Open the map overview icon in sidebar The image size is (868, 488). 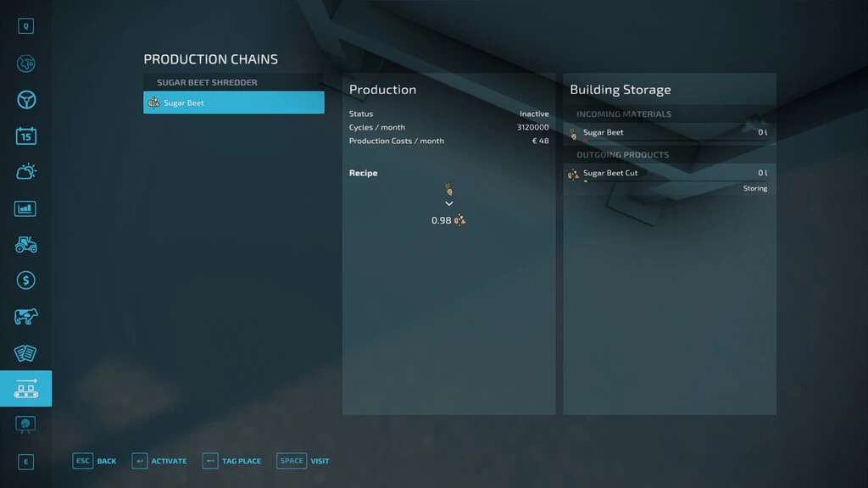click(x=25, y=64)
